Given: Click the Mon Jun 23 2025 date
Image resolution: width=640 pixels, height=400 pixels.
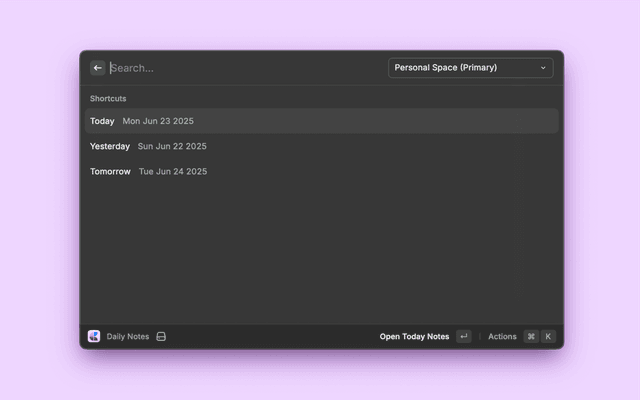Looking at the screenshot, I should (x=158, y=121).
